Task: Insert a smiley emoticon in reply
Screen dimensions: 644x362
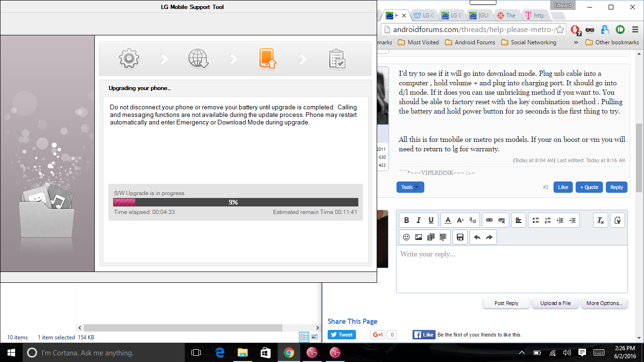Action: (406, 237)
